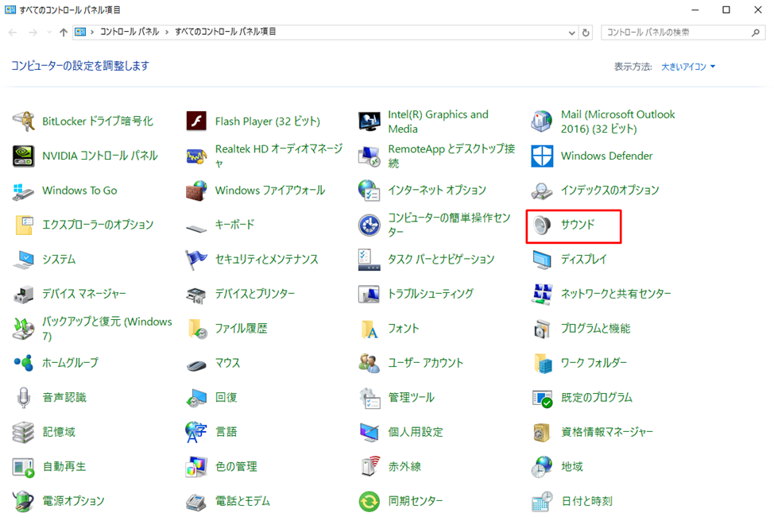This screenshot has height=532, width=774.
Task: Click the コントロール パネルの検索 search box
Action: (x=675, y=33)
